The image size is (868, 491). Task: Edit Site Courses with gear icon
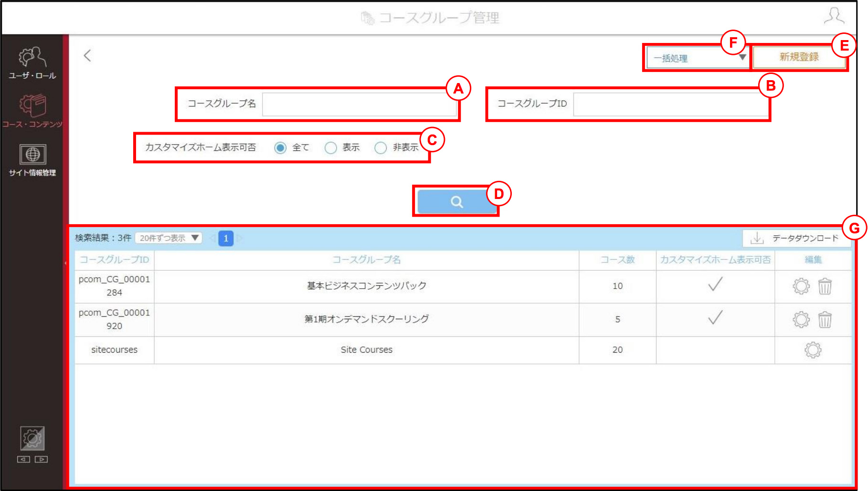coord(813,350)
